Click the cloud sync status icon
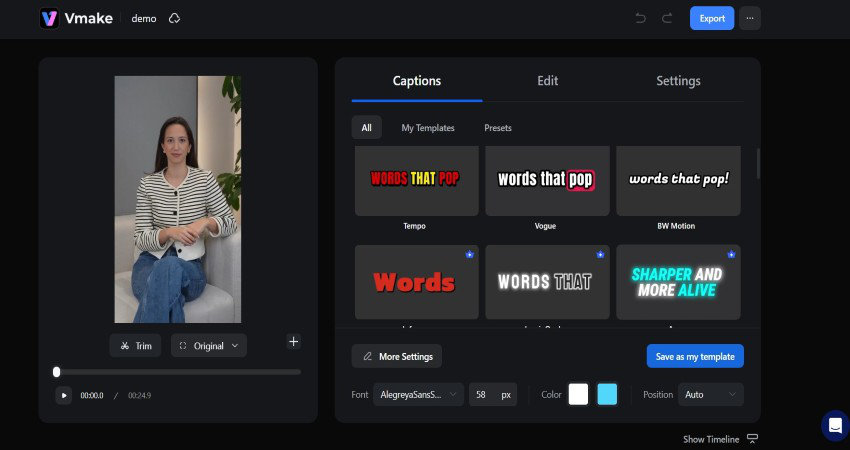Screen dimensions: 850x450 point(174,18)
